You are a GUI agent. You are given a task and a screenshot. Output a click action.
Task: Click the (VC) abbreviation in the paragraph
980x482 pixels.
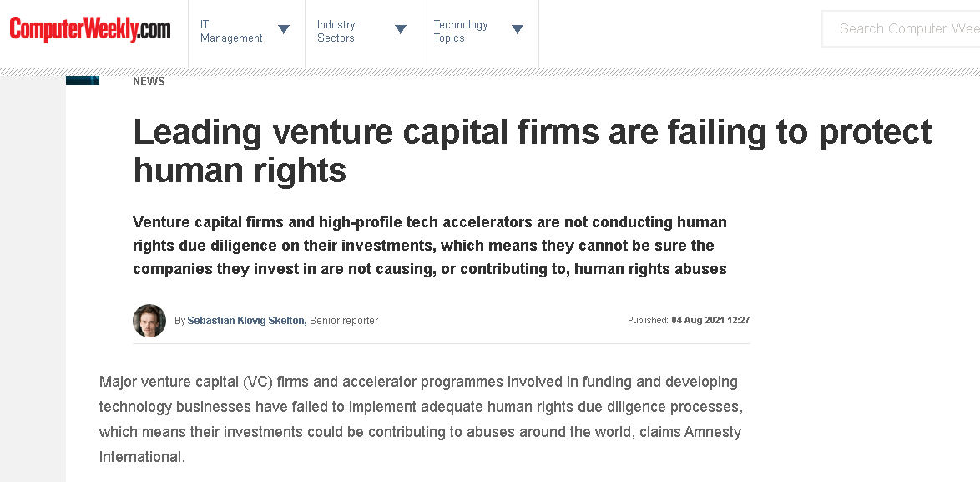tap(259, 382)
